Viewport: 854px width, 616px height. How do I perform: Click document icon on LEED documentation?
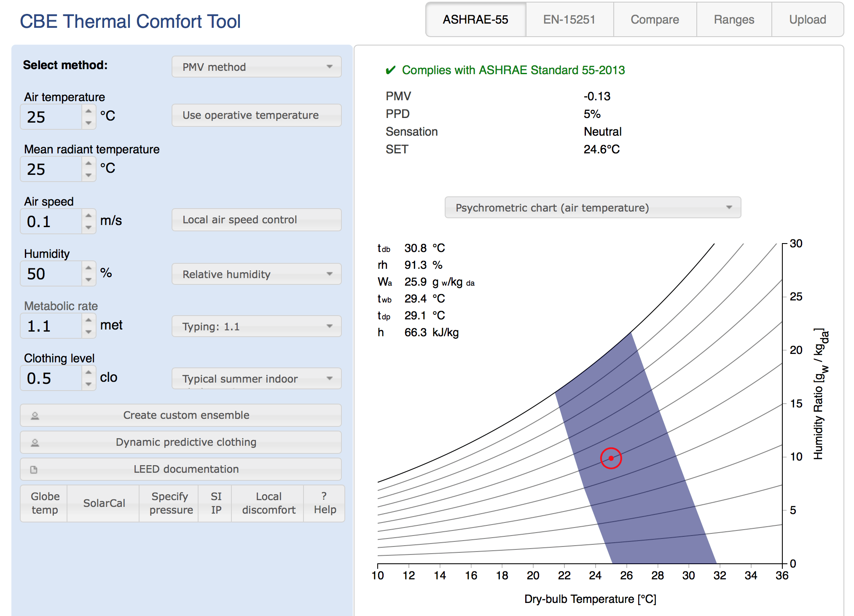(x=34, y=470)
